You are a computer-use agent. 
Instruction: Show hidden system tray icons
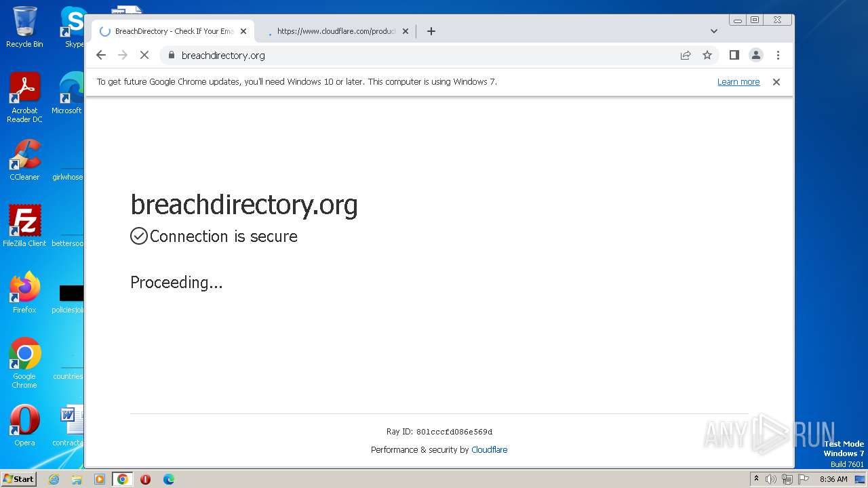tap(756, 479)
